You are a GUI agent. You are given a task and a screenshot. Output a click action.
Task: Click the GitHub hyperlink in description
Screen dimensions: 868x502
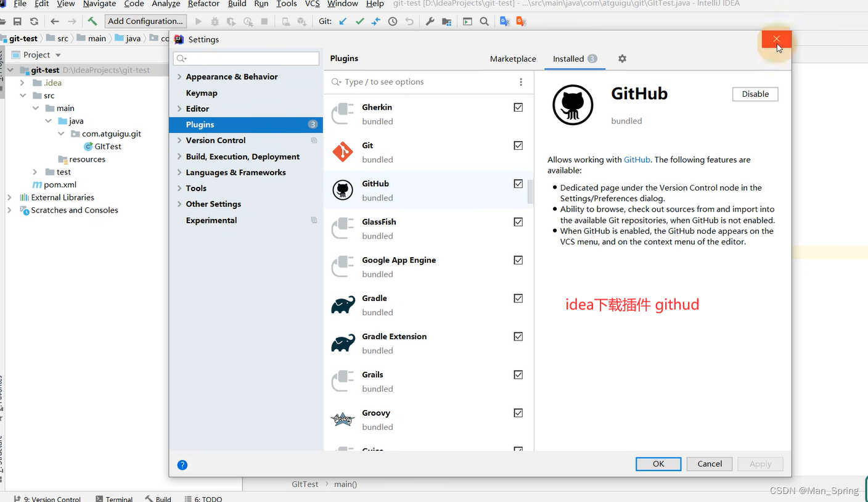coord(637,160)
